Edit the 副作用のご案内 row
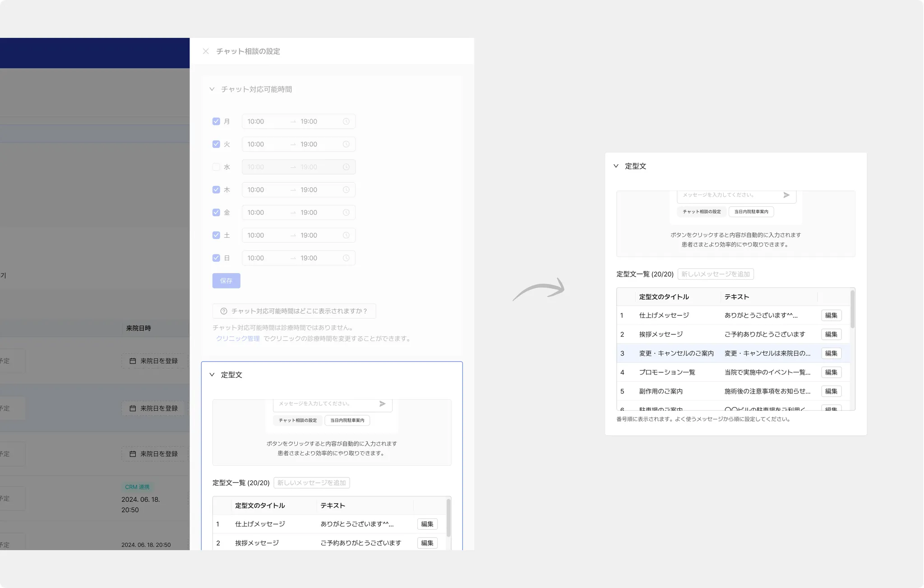The width and height of the screenshot is (924, 588). [x=831, y=391]
